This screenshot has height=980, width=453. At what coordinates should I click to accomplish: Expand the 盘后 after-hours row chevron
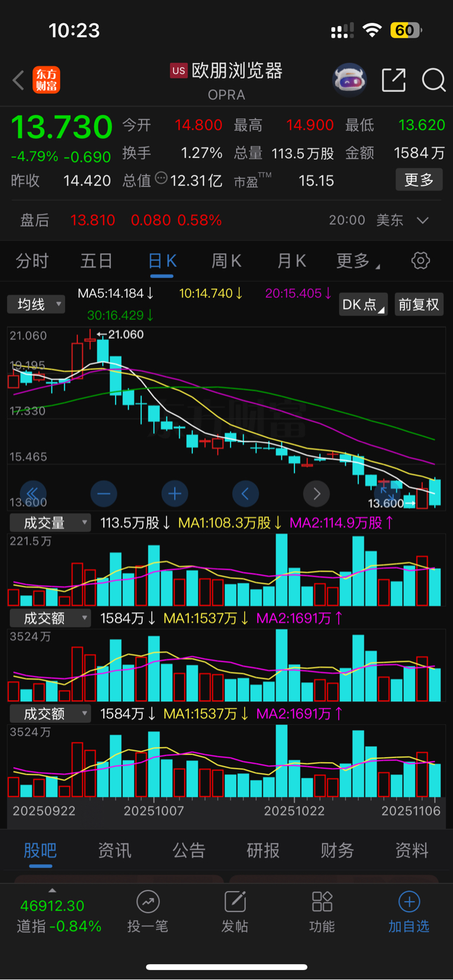tap(422, 220)
